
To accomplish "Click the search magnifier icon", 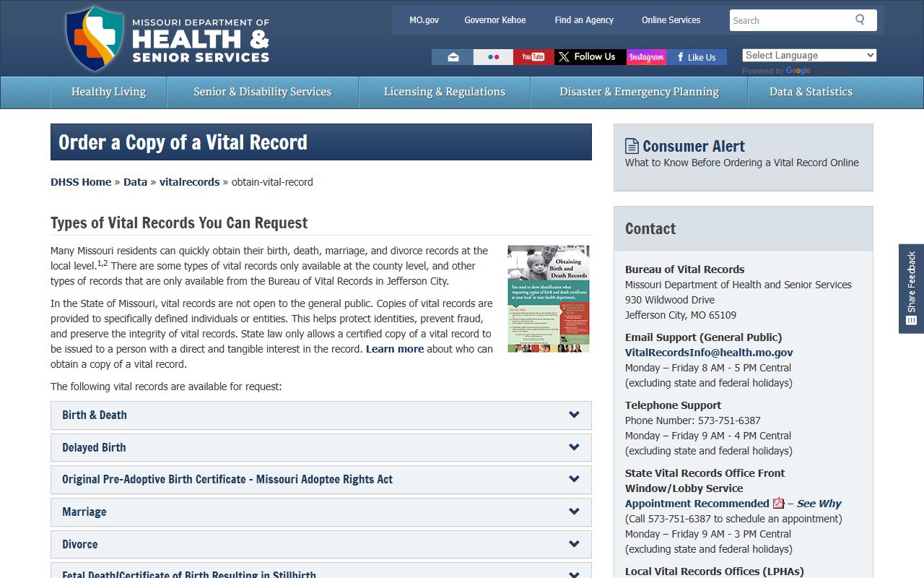I will point(860,20).
